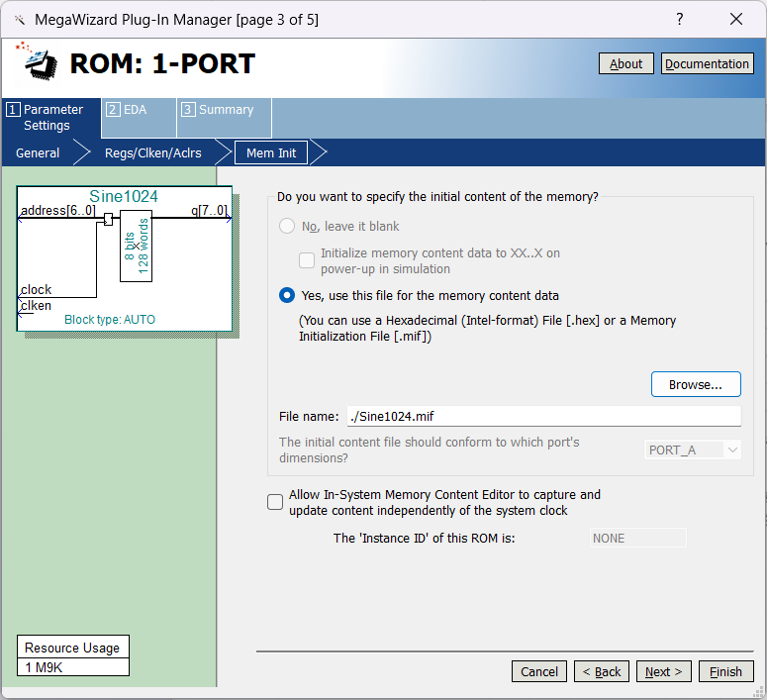Click the wizard wand title bar icon
Image resolution: width=767 pixels, height=700 pixels.
[20, 20]
